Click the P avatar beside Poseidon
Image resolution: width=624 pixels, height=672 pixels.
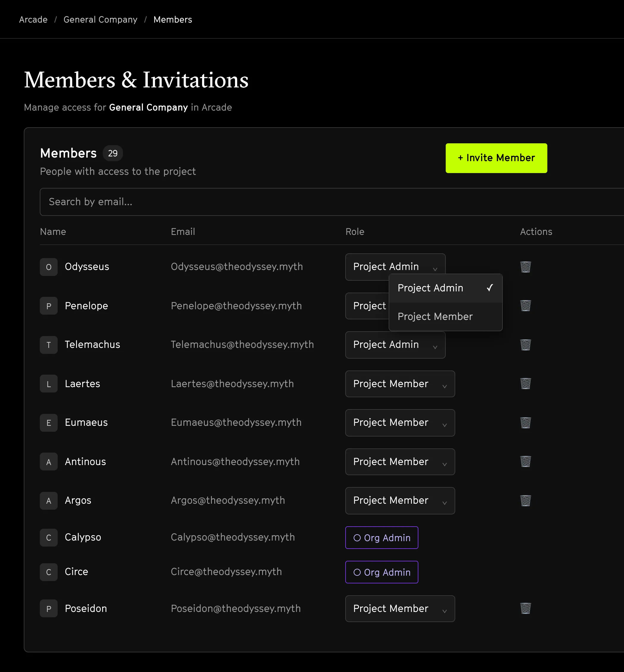click(49, 608)
